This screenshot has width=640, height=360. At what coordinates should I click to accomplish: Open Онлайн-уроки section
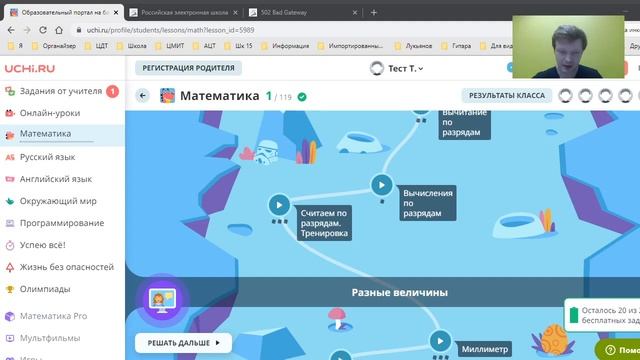pos(50,113)
